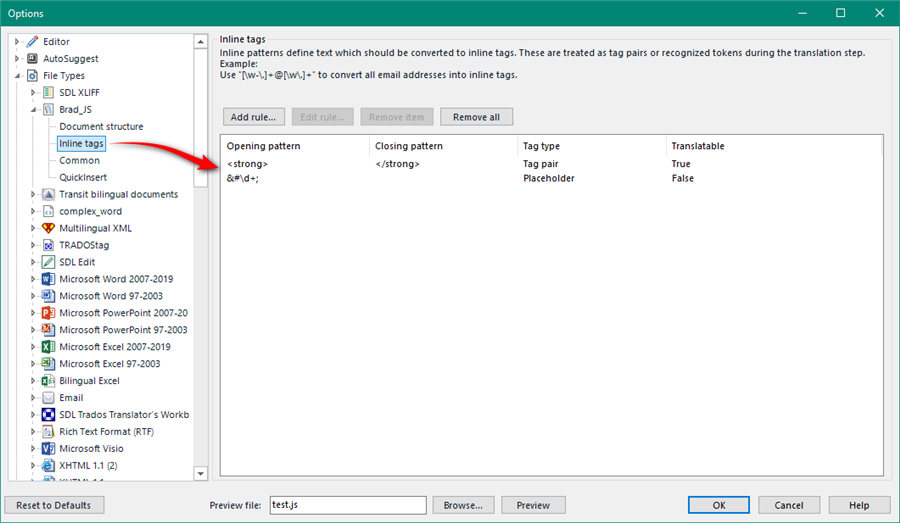Confirm with the OK button

click(x=719, y=505)
